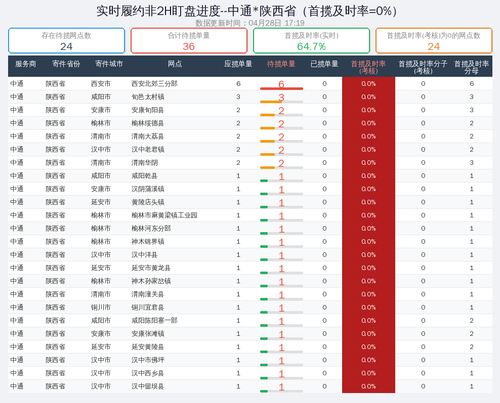Select the 榆林市麻黄梁镇工业园 network cell
This screenshot has width=500, height=403.
[x=164, y=215]
